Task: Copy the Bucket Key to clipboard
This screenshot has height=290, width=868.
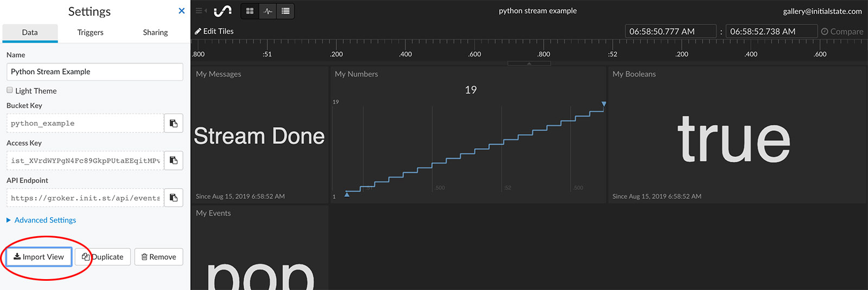Action: click(x=174, y=123)
